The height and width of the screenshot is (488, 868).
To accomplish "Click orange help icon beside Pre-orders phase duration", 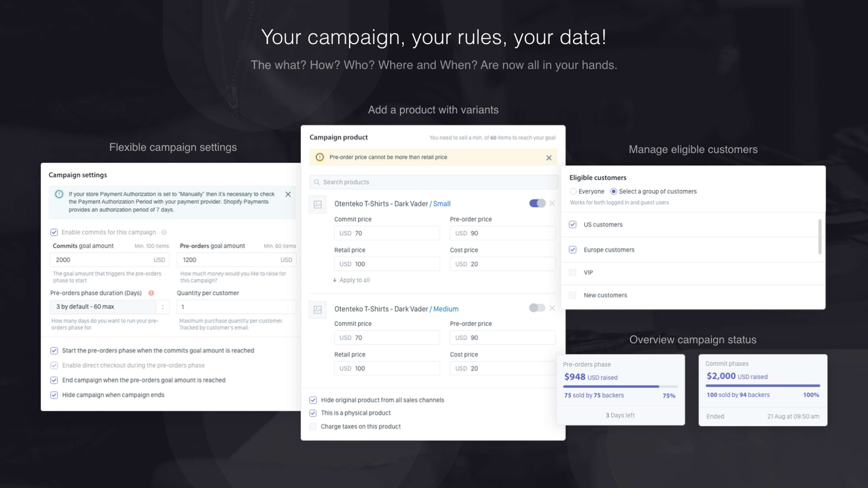I will 151,293.
